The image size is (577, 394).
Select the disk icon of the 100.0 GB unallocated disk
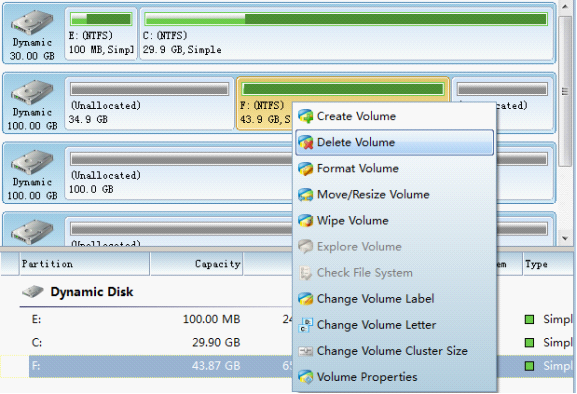coord(32,162)
